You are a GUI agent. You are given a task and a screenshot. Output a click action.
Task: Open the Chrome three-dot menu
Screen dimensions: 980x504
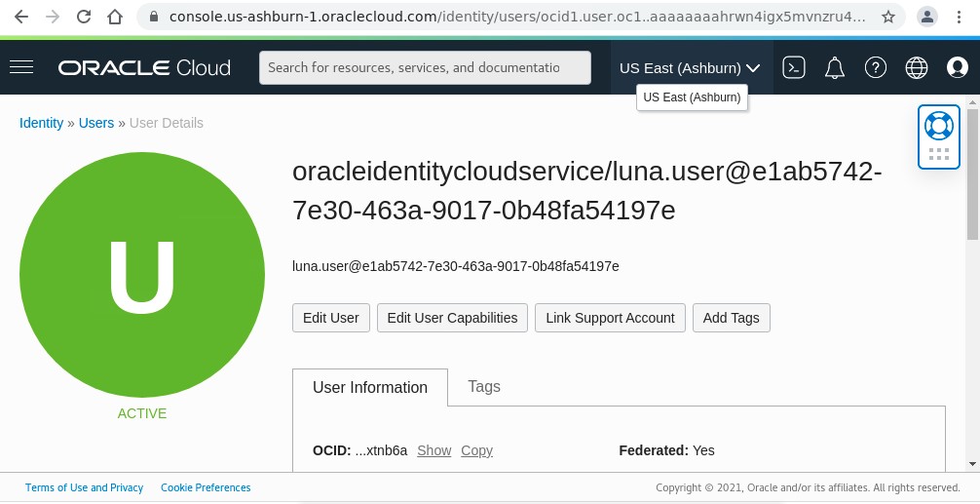(x=959, y=17)
